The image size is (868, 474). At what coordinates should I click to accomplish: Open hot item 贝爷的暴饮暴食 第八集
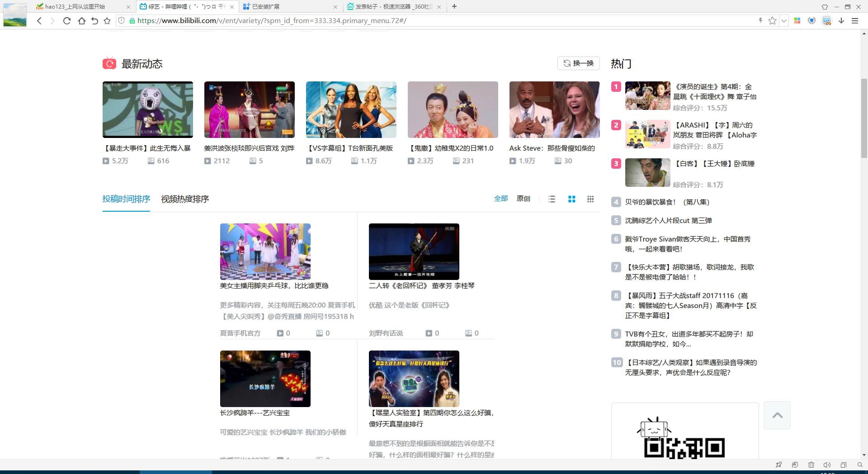pos(667,202)
